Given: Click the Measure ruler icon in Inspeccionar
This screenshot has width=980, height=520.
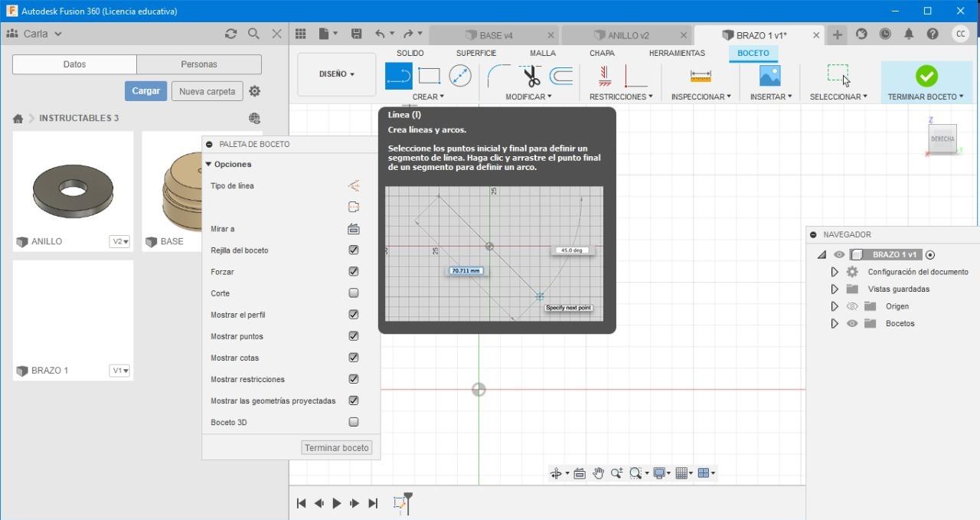Looking at the screenshot, I should (701, 76).
